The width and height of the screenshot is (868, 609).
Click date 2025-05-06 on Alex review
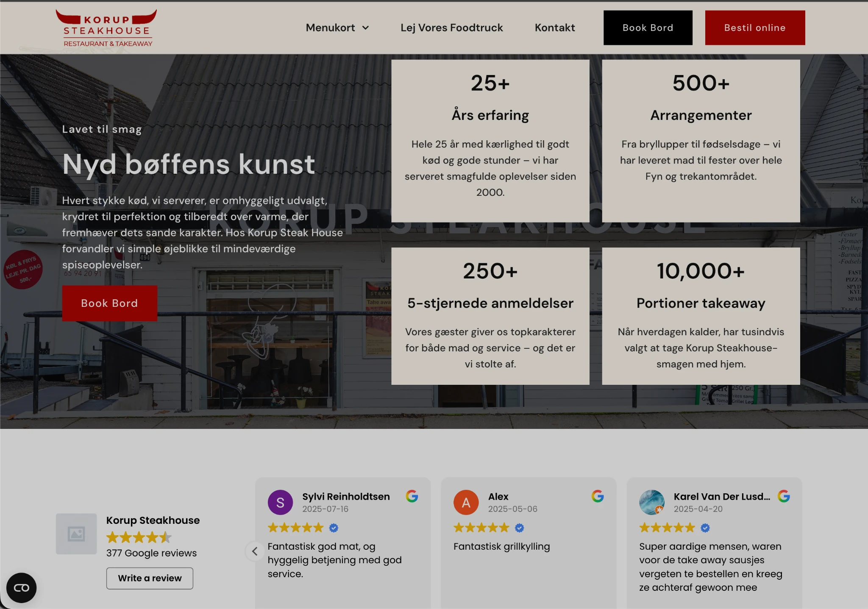pos(512,509)
